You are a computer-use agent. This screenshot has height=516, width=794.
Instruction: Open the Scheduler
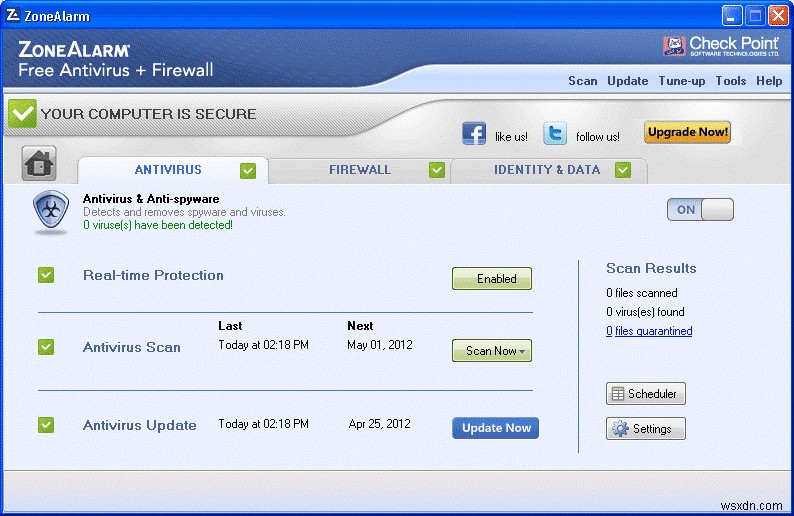(x=646, y=393)
